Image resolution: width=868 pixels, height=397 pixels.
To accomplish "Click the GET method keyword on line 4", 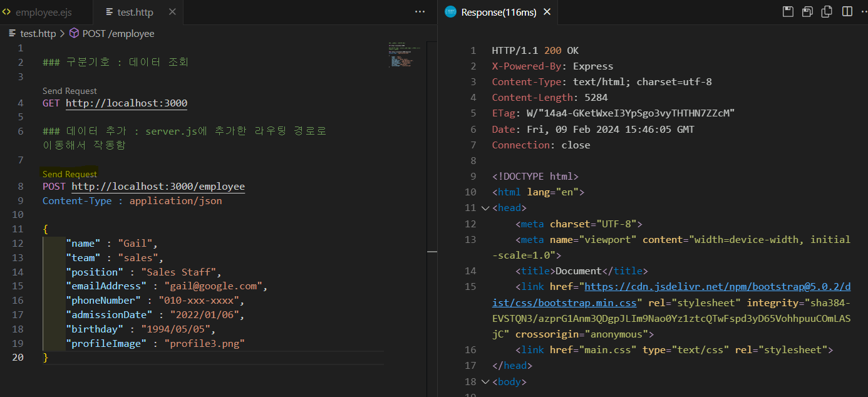I will pyautogui.click(x=51, y=103).
